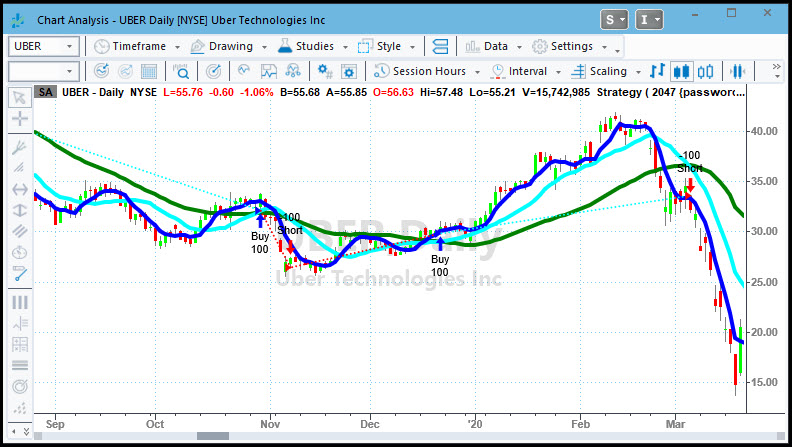Screen dimensions: 792x447
Task: Click the left sidebar small left arrow
Action: (x=14, y=432)
